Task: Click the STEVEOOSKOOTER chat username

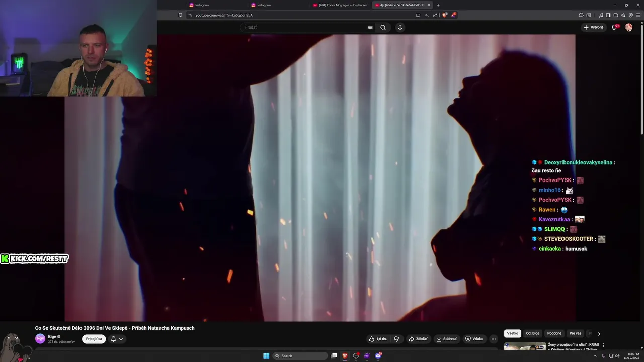Action: [569, 239]
